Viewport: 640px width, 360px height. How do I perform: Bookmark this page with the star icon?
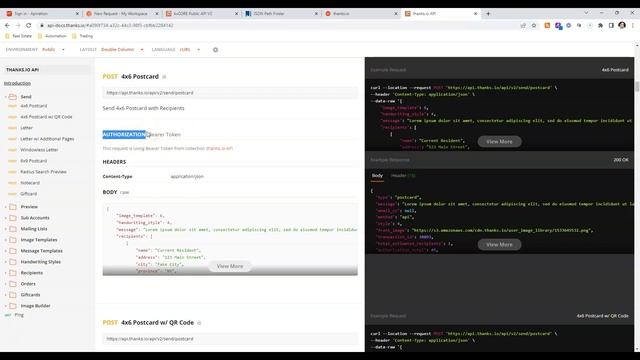tap(534, 25)
